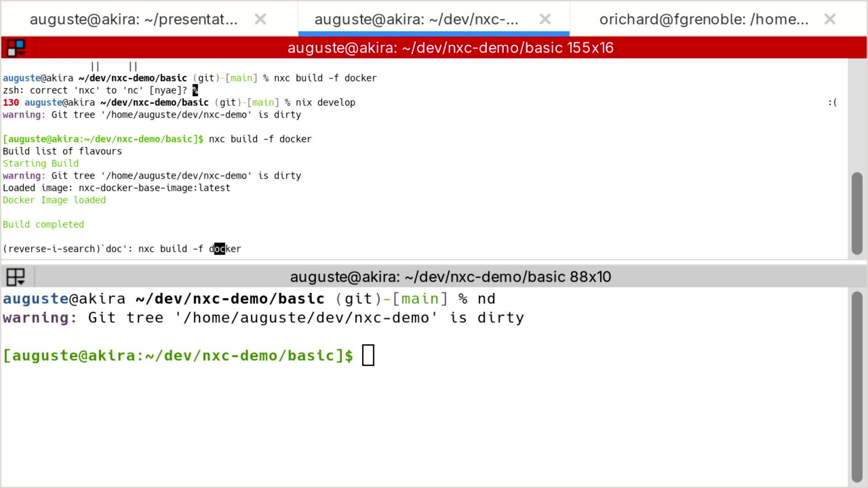
Task: Click the reverse-i-search line in top terminal
Action: (x=122, y=249)
